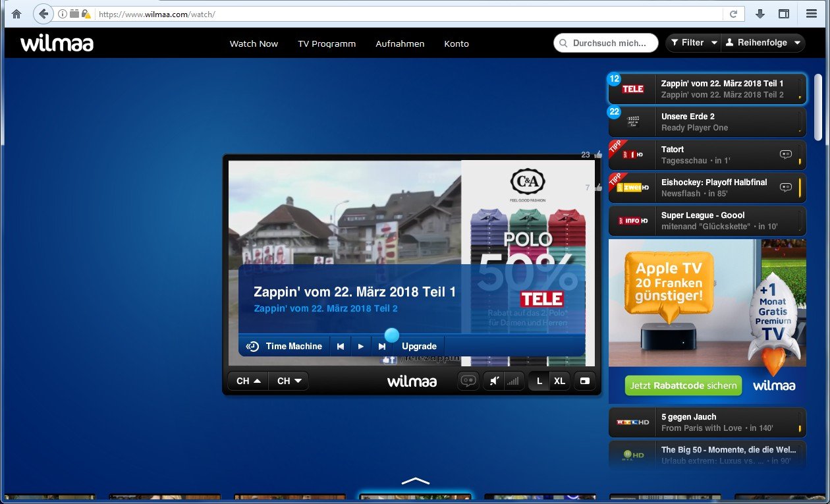The width and height of the screenshot is (830, 504).
Task: Click the highlighted thumbnail in bottom strip
Action: (415, 497)
